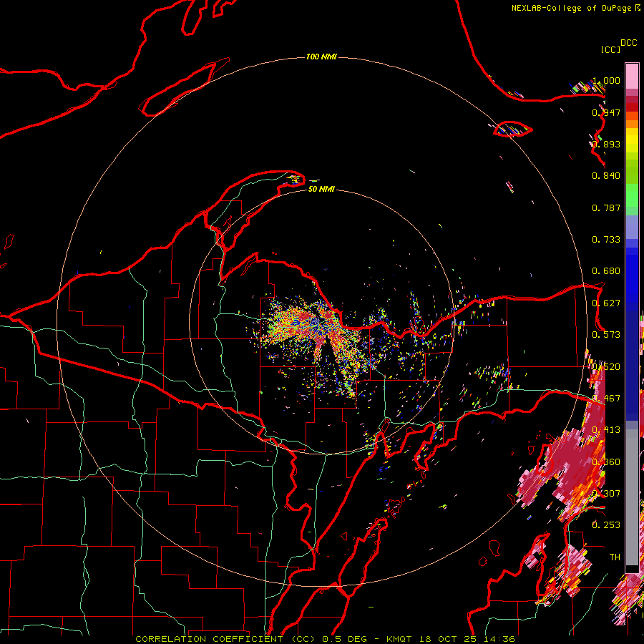
Task: Click the 0.360 legend value
Action: 606,462
